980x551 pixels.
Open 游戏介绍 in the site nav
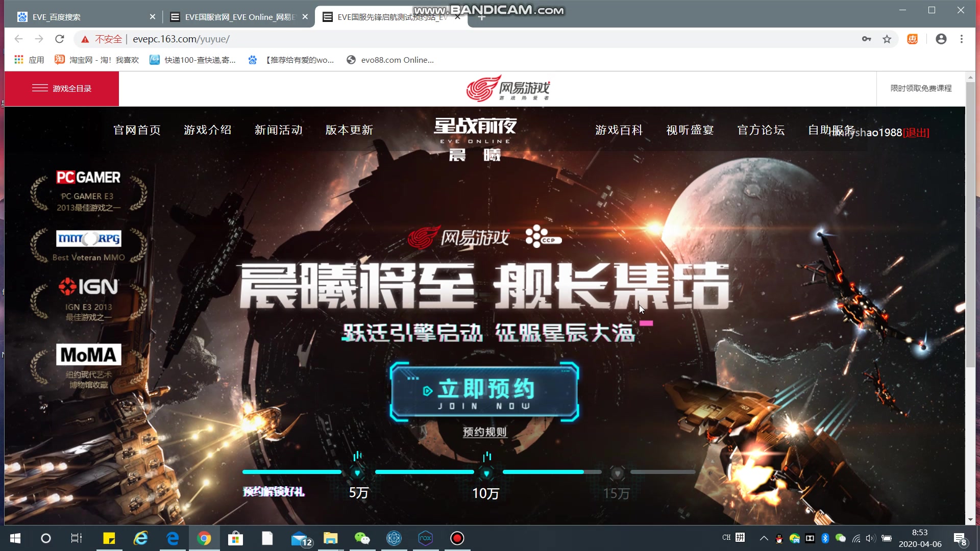click(208, 130)
